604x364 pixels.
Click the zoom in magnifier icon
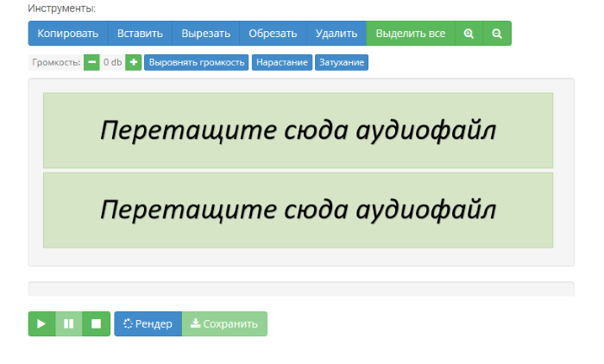(x=469, y=34)
